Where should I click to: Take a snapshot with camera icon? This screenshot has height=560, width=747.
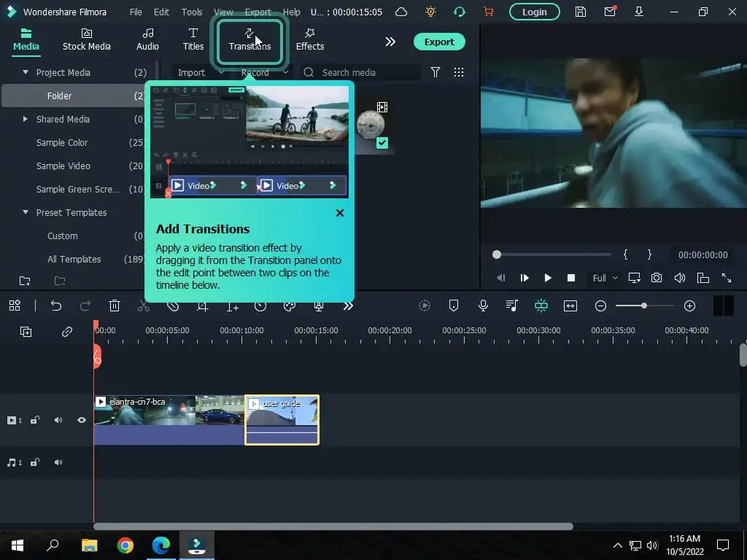[x=657, y=278]
